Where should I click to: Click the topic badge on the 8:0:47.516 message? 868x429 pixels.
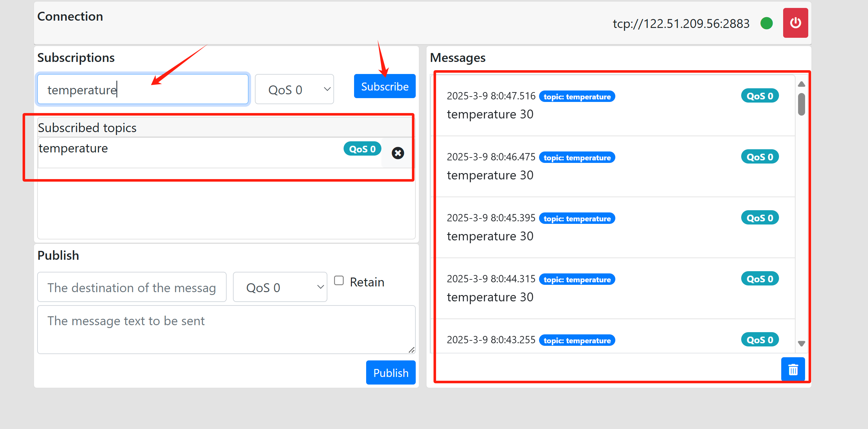[x=577, y=97]
